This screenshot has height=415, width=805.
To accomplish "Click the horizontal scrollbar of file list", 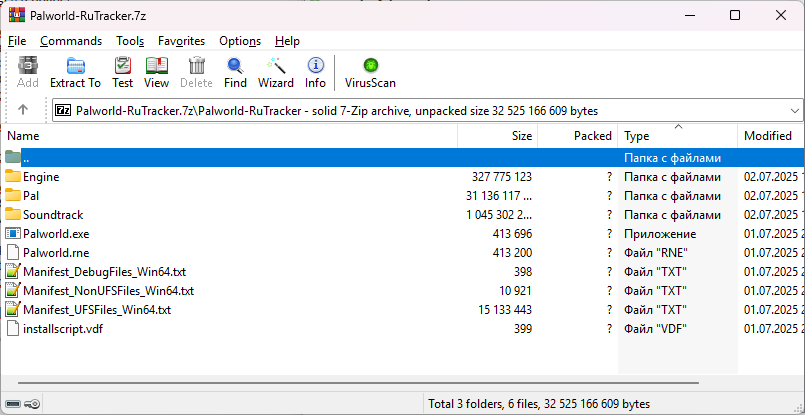I will point(358,383).
